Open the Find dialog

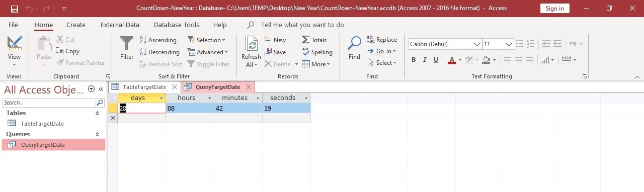click(x=355, y=48)
